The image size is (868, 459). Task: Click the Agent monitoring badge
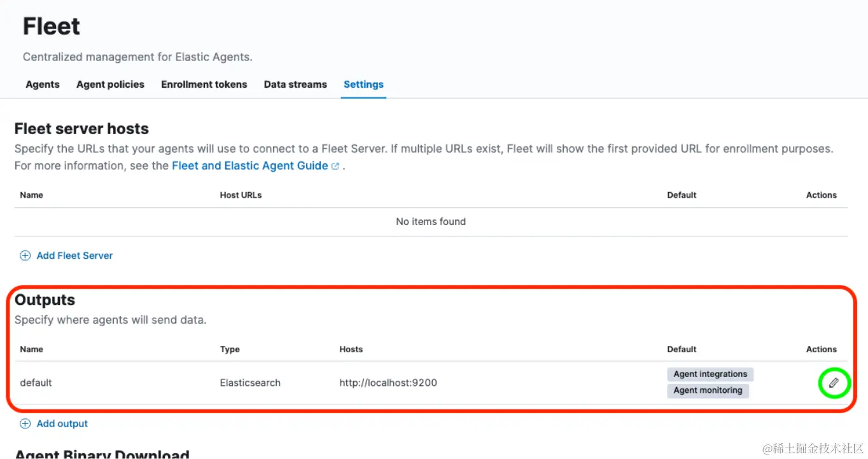708,390
